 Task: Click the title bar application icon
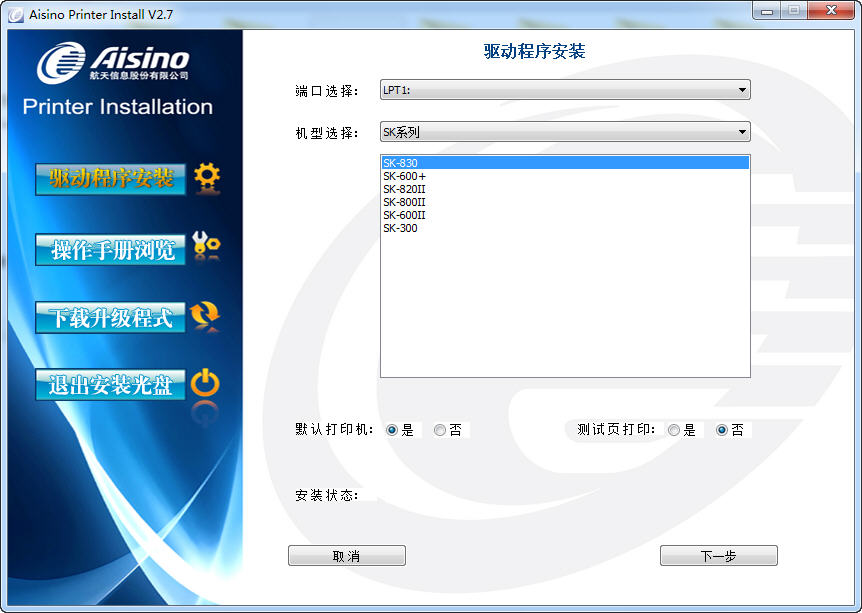click(16, 14)
